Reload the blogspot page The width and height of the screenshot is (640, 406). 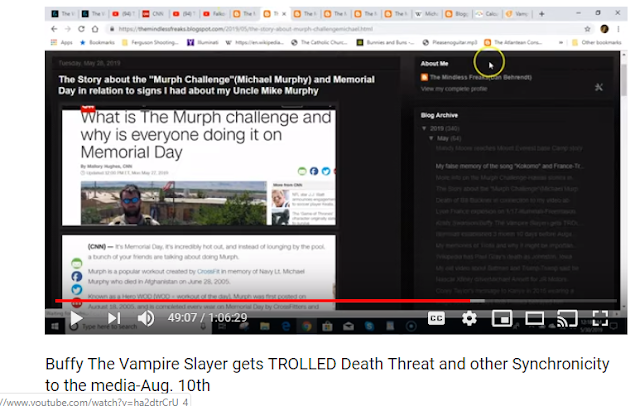[x=81, y=29]
